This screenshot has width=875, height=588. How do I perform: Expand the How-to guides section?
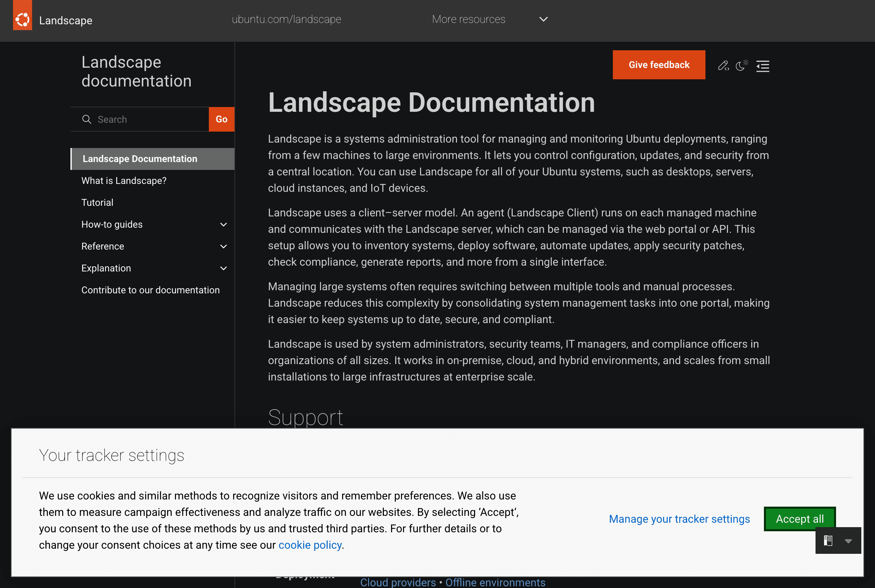(x=224, y=225)
